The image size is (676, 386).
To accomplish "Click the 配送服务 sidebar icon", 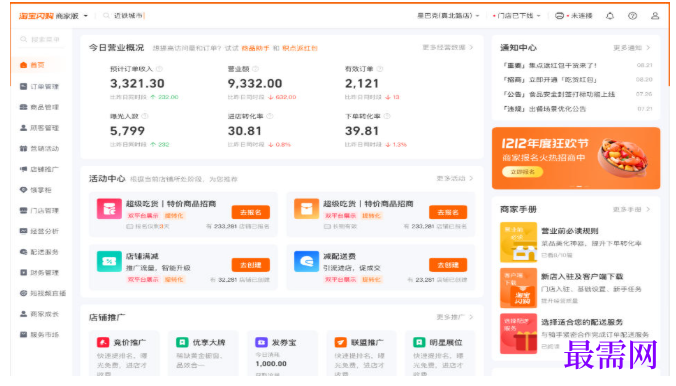I will pyautogui.click(x=23, y=252).
